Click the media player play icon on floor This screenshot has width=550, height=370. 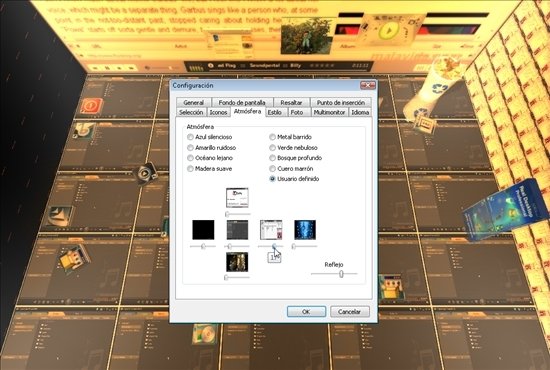[146, 173]
